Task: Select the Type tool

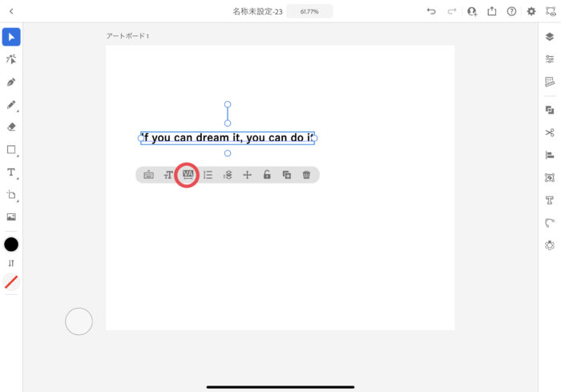Action: (11, 172)
